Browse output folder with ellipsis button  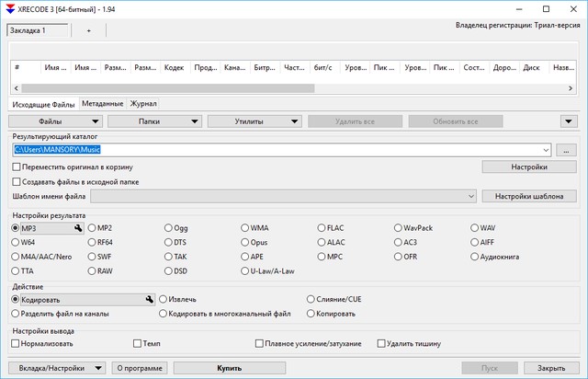(566, 149)
